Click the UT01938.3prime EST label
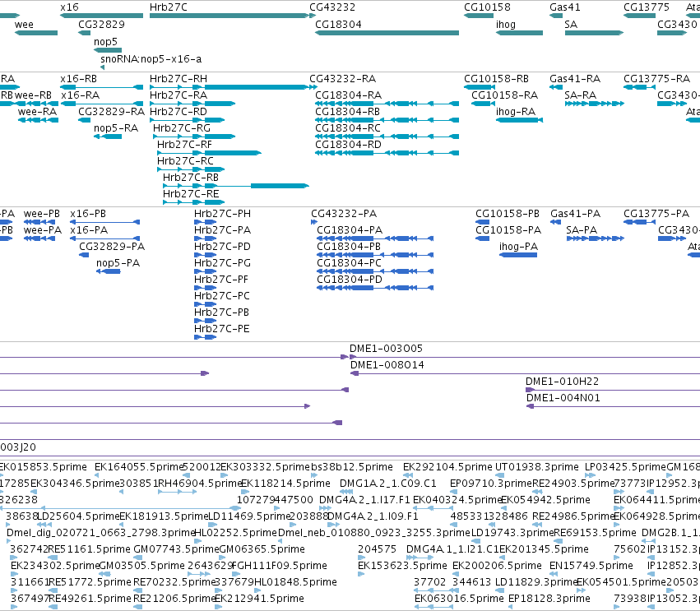This screenshot has height=611, width=700. tap(537, 467)
